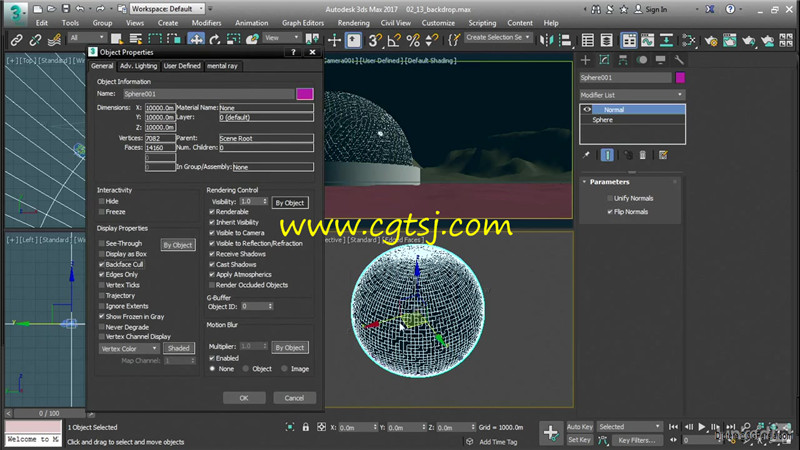
Task: Open View reference coordinate dropdown
Action: [282, 38]
